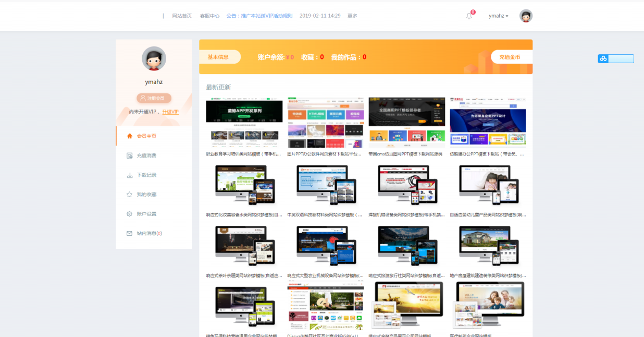The image size is (644, 337).
Task: Click title 响应式旅游旅行社类网站织梦模板
Action: point(407,275)
